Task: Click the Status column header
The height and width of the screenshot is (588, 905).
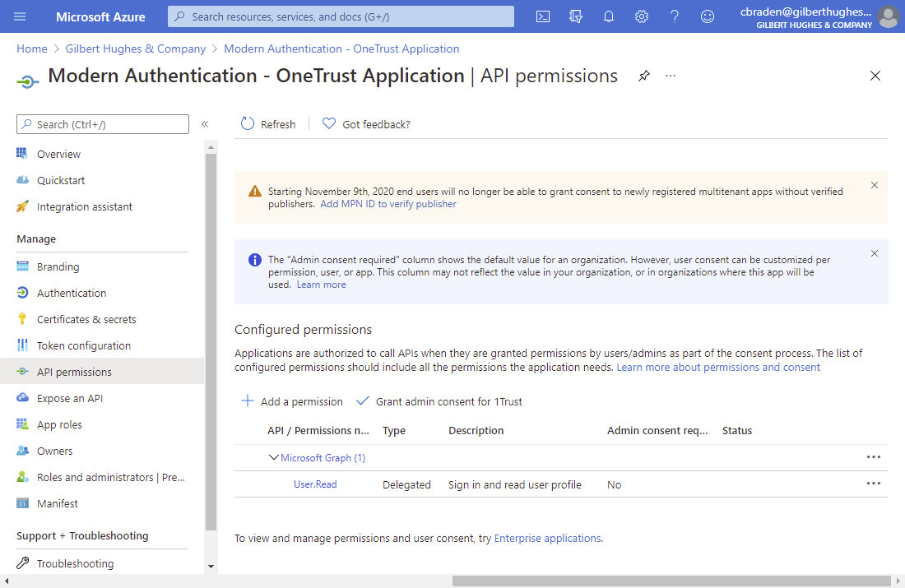Action: tap(737, 430)
